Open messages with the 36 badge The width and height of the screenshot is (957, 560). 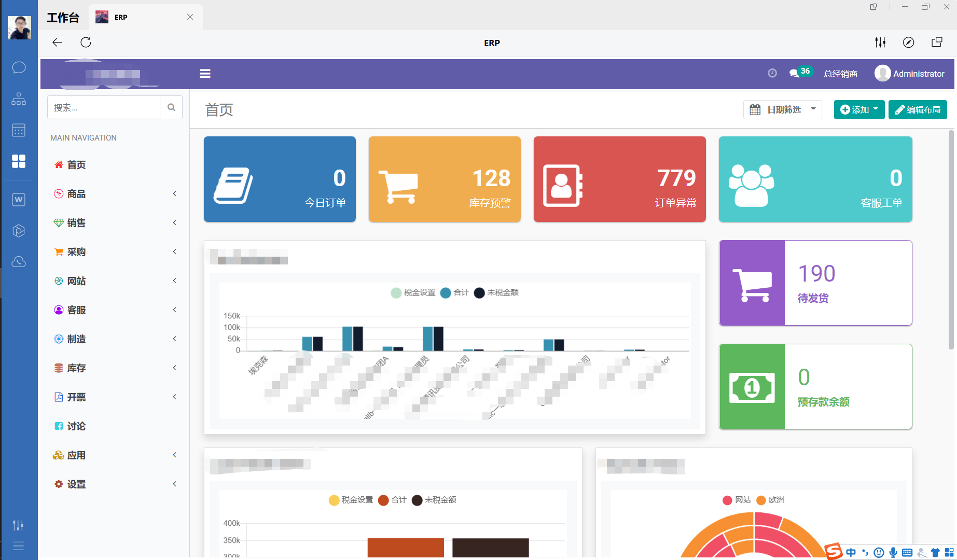click(x=800, y=73)
